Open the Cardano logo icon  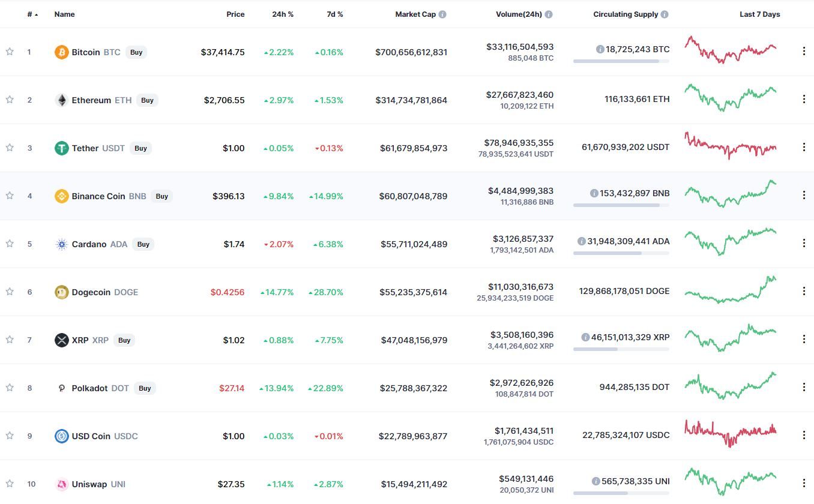[x=62, y=244]
